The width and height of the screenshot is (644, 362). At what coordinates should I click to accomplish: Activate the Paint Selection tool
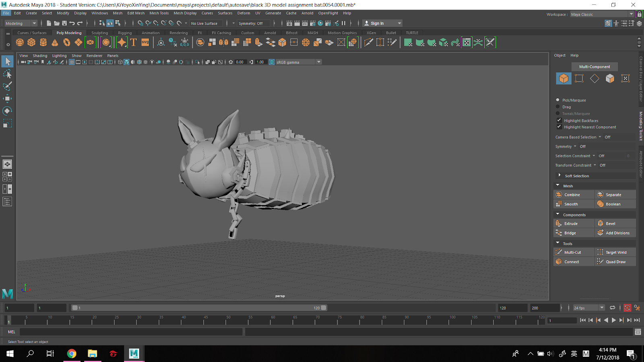pos(7,86)
